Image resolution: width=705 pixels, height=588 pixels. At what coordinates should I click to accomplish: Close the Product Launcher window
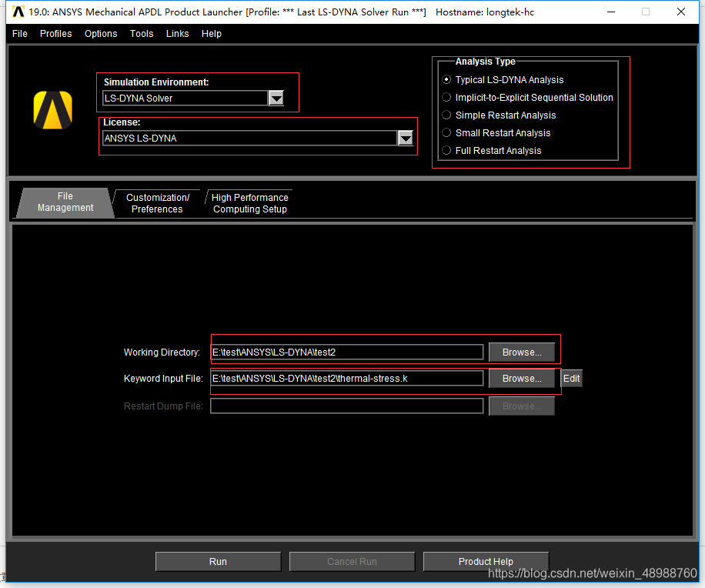[x=681, y=12]
